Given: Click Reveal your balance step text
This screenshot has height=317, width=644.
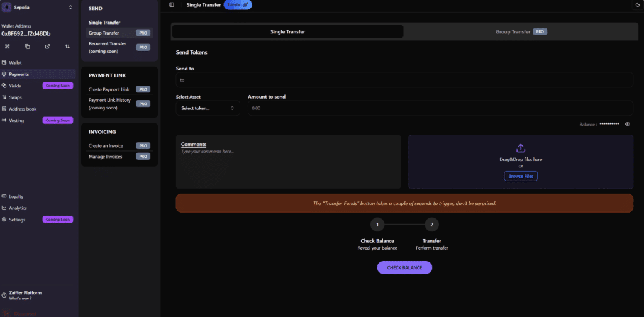Looking at the screenshot, I should 377,248.
